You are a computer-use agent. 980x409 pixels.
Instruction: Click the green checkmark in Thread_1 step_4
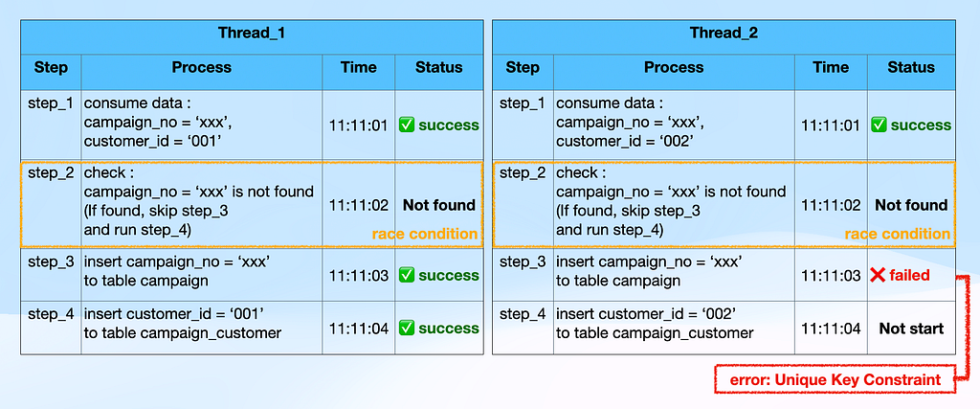406,328
